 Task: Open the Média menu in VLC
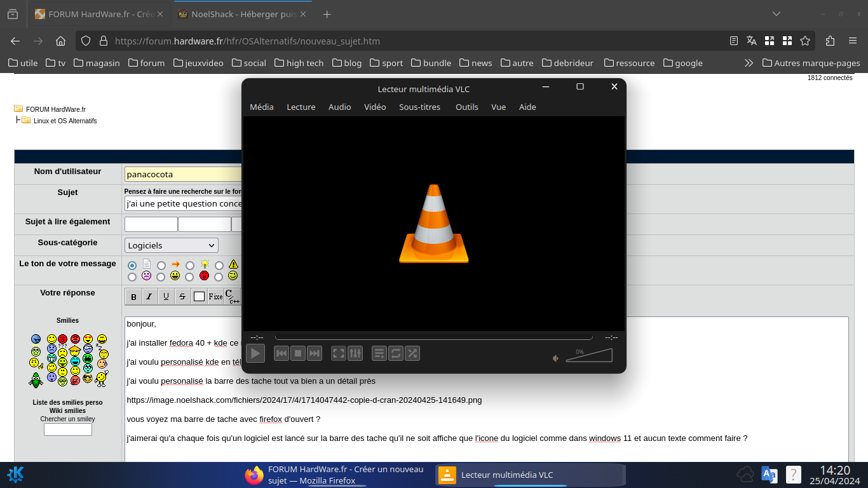pos(261,107)
